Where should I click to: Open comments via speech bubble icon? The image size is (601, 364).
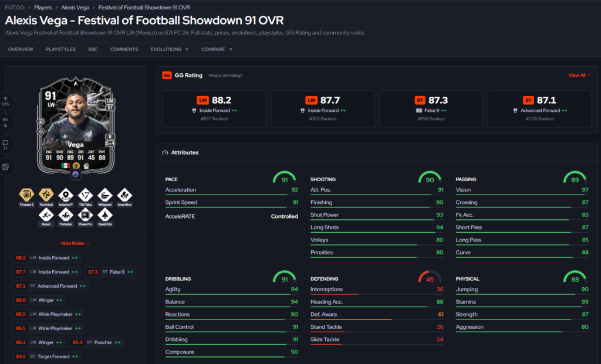5,145
